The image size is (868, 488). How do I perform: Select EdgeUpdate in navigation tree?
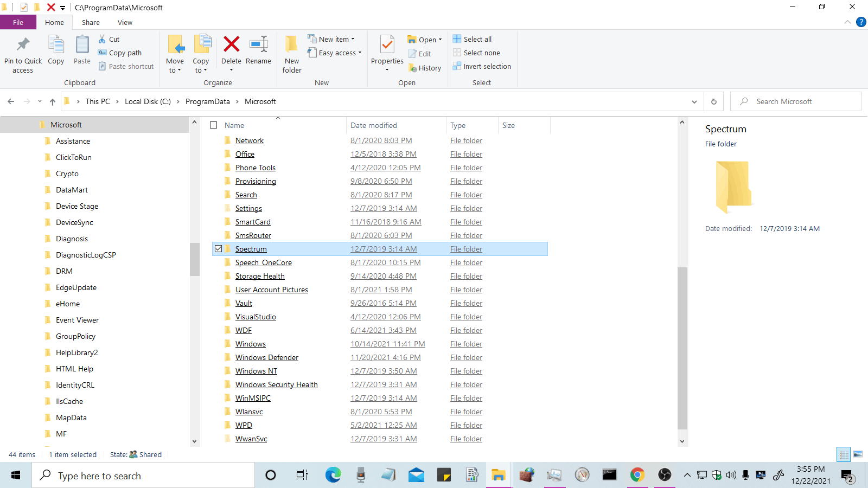tap(76, 287)
